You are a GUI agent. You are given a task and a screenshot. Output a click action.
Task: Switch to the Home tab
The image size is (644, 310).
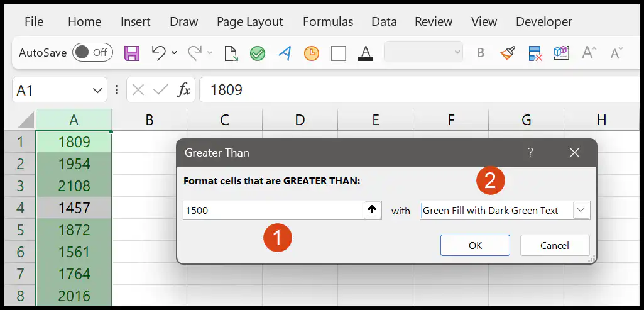(85, 21)
